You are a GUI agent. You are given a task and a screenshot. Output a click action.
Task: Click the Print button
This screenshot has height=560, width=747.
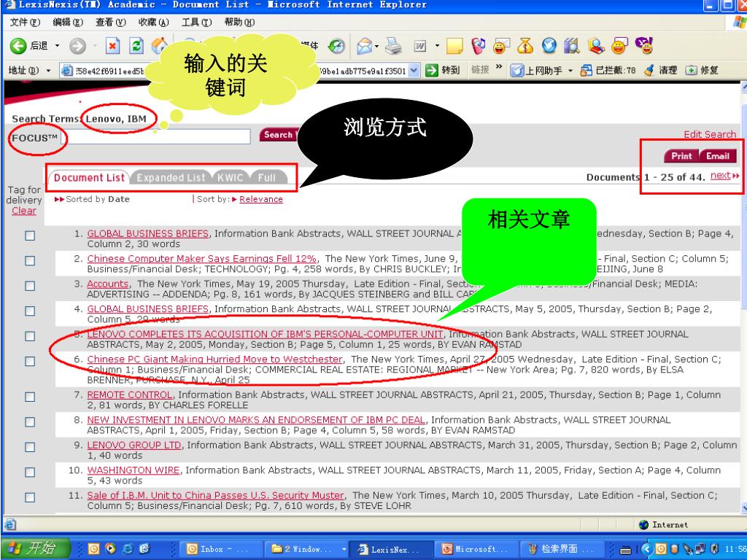click(x=682, y=156)
